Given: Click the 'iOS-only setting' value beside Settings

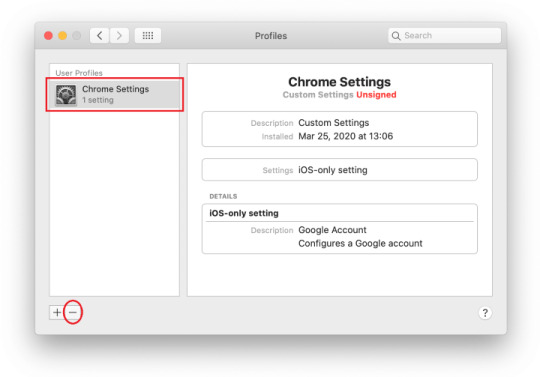Looking at the screenshot, I should pos(333,170).
